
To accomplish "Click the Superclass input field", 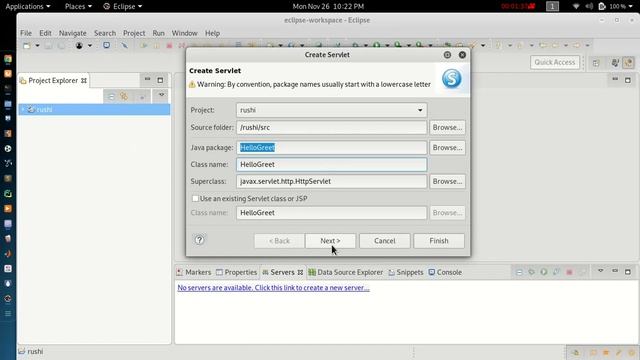I will coord(331,182).
